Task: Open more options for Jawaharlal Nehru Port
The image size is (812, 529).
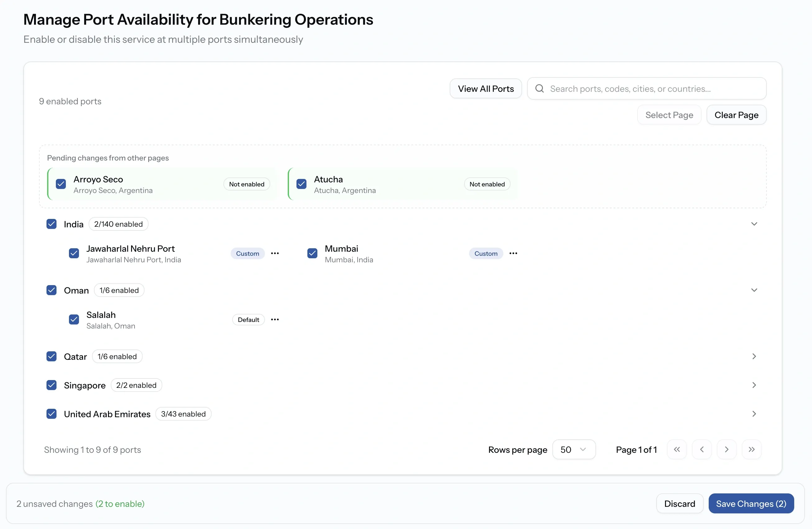Action: pos(275,253)
